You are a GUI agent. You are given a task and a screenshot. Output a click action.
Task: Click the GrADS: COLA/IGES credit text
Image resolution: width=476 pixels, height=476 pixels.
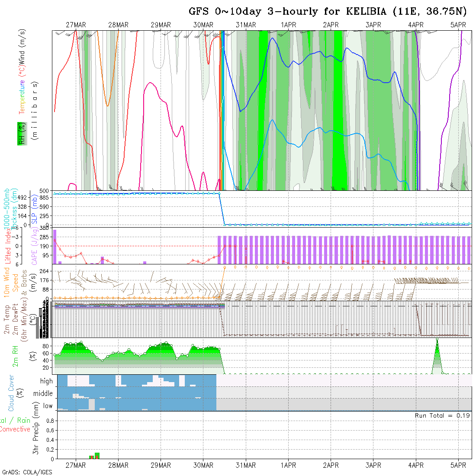27,472
